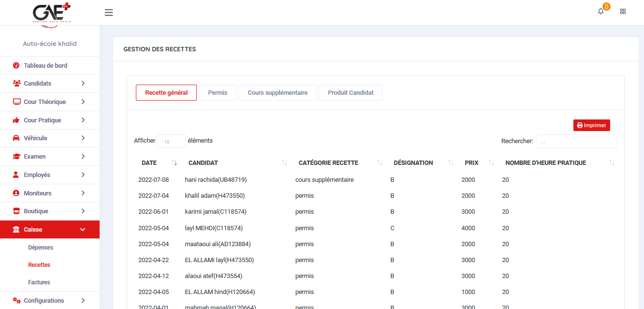Click the Cour Théorique monitor icon
The image size is (644, 309).
[x=16, y=102]
